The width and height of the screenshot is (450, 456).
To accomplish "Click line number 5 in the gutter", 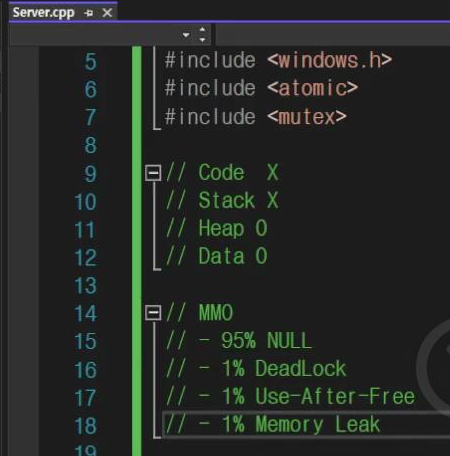I will 90,62.
